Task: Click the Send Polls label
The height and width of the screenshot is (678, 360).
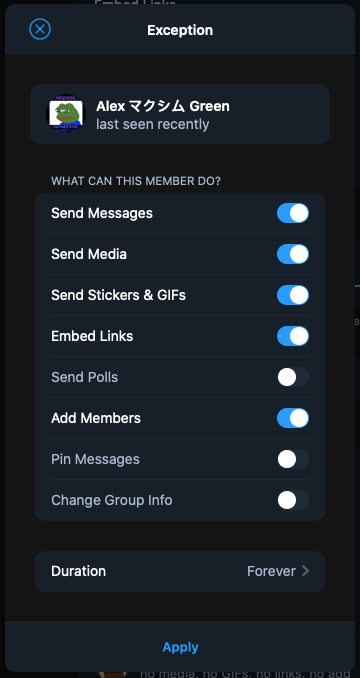Action: pos(84,377)
